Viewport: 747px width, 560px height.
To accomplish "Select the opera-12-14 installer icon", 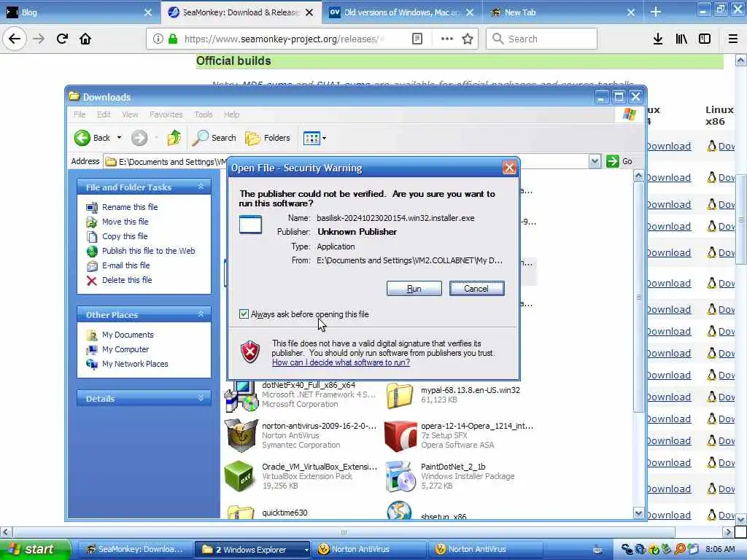I will (400, 435).
